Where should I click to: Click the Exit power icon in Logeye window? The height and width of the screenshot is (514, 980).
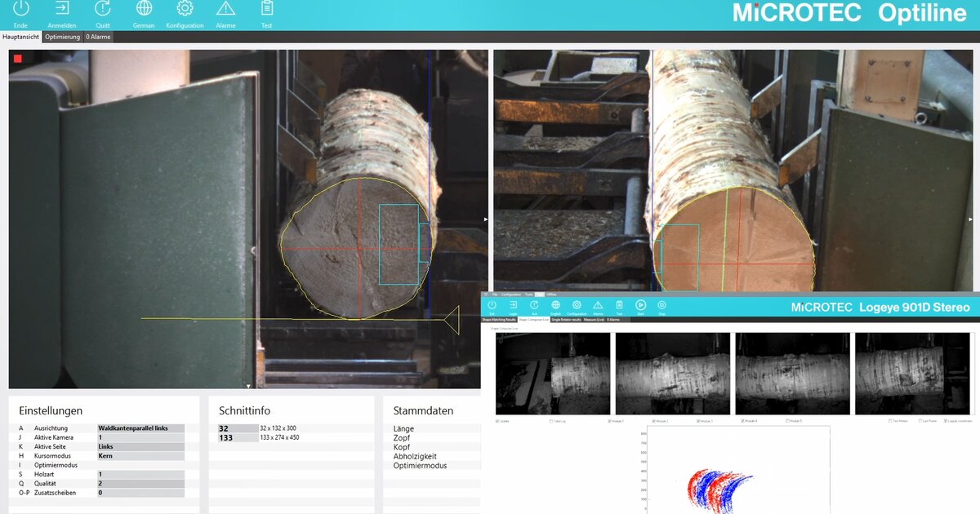(x=492, y=305)
